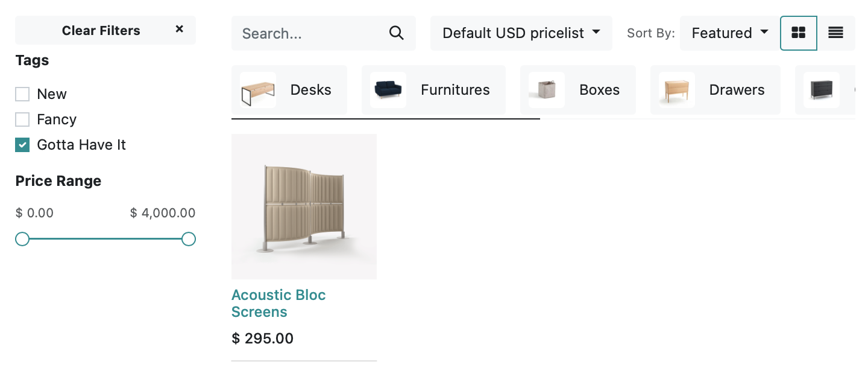Switch to grid view layout
This screenshot has height=373, width=868.
(799, 33)
